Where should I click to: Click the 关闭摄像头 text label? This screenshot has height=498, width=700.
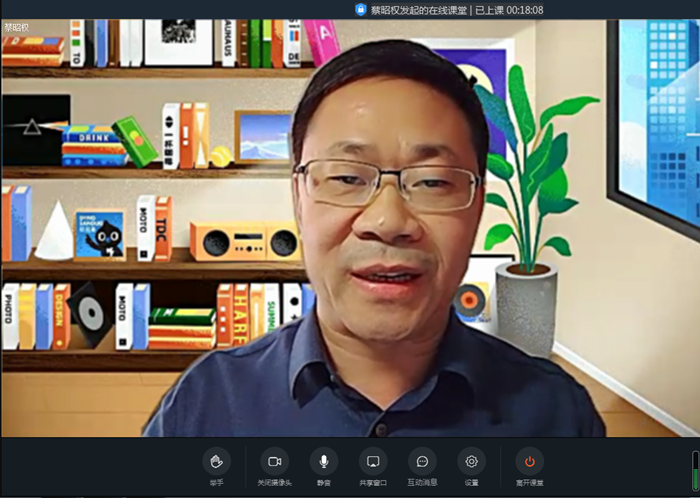click(x=274, y=483)
